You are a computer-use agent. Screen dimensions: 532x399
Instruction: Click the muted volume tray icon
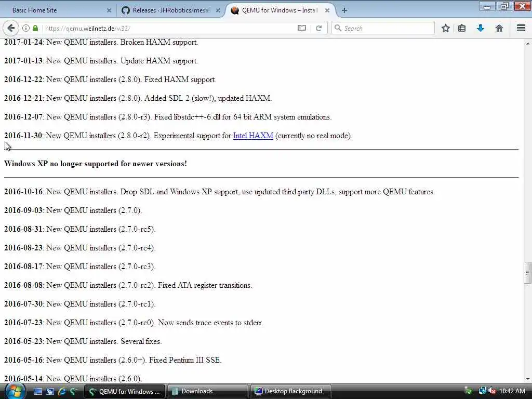tap(492, 391)
